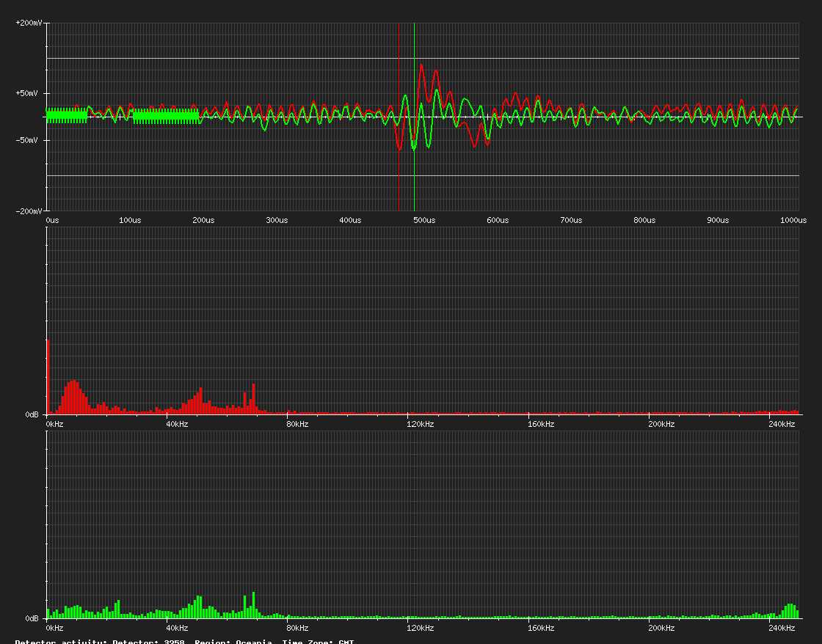Click the red vertical trigger marker line
The height and width of the screenshot is (644, 822).
[399, 117]
